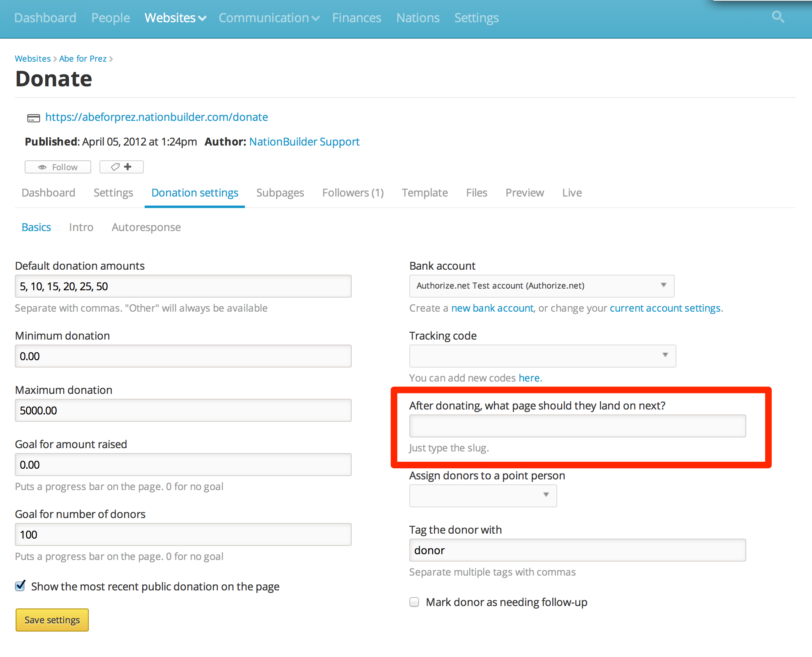
Task: Select the Donation settings tab
Action: (x=195, y=192)
